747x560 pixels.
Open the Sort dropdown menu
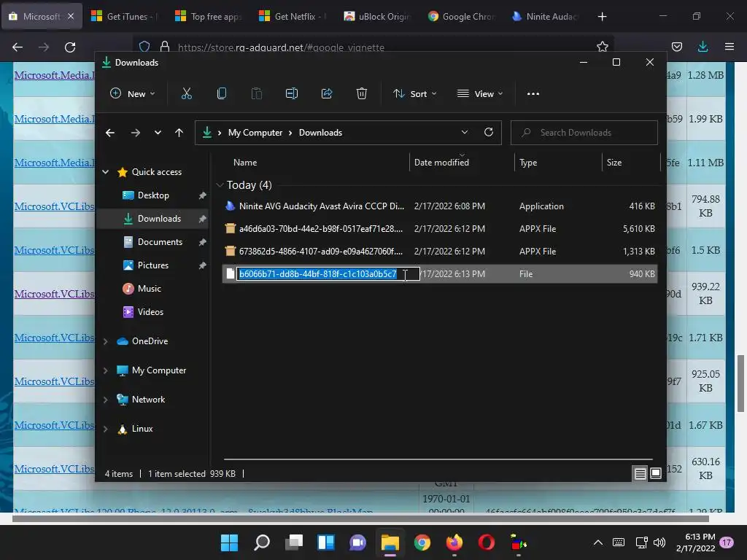(414, 94)
